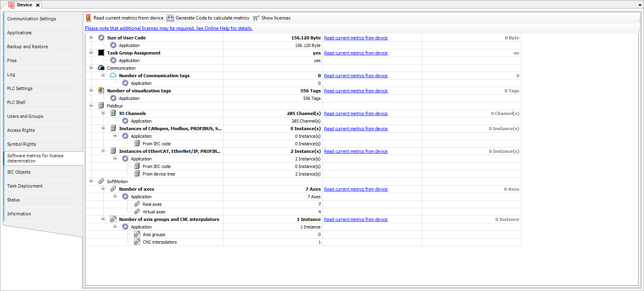Switch to the PLC Shell tab
This screenshot has width=644, height=291.
[16, 102]
